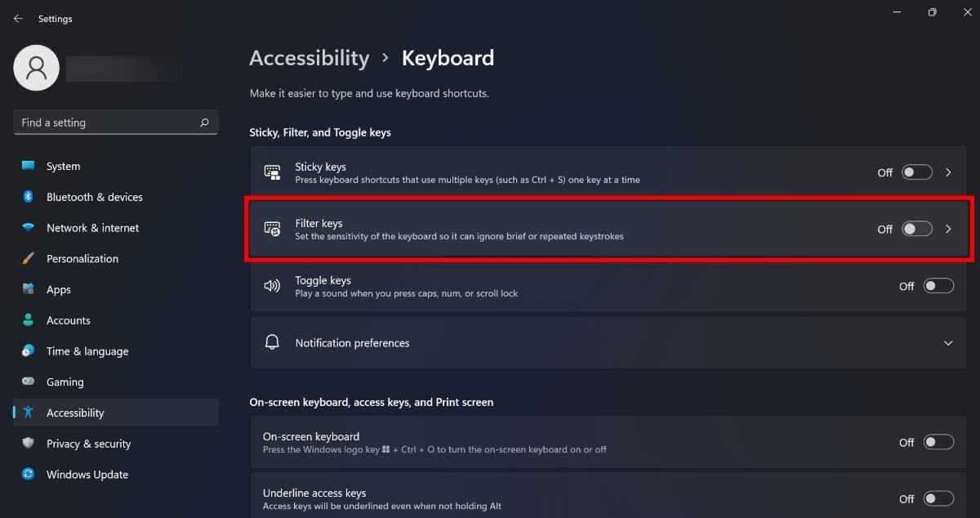Click the Gaming controller icon
980x518 pixels.
tap(28, 382)
